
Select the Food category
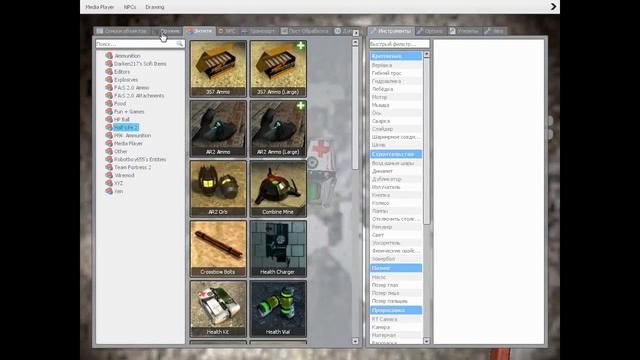tap(120, 103)
